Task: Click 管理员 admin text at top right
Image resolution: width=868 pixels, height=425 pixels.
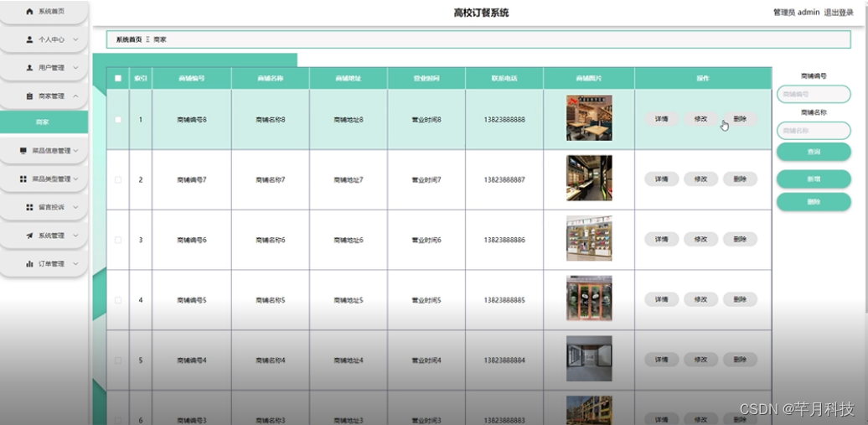Action: pyautogui.click(x=796, y=13)
